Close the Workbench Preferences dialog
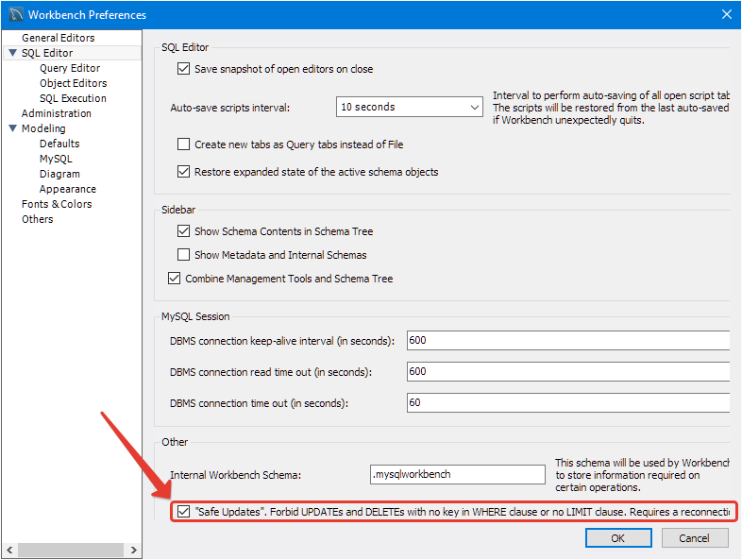This screenshot has height=560, width=742. tap(726, 14)
